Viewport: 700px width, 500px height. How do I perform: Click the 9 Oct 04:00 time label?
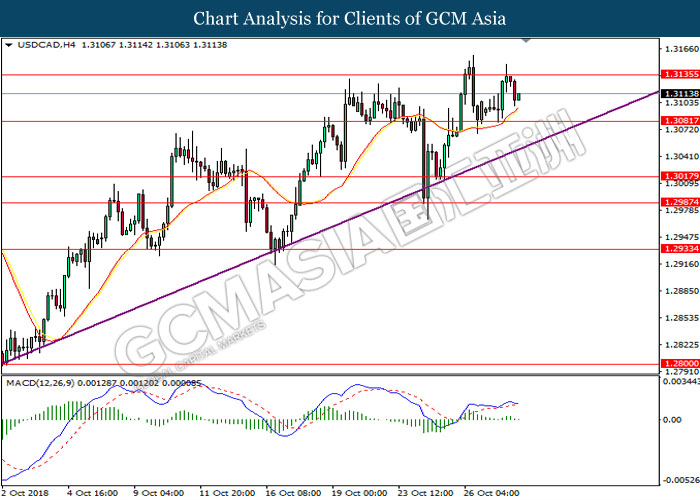point(159,493)
